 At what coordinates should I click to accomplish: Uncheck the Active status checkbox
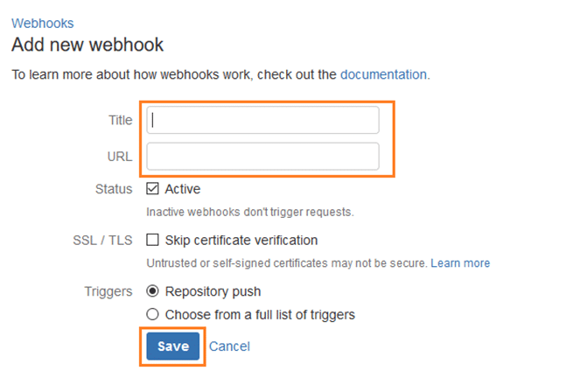[x=152, y=189]
